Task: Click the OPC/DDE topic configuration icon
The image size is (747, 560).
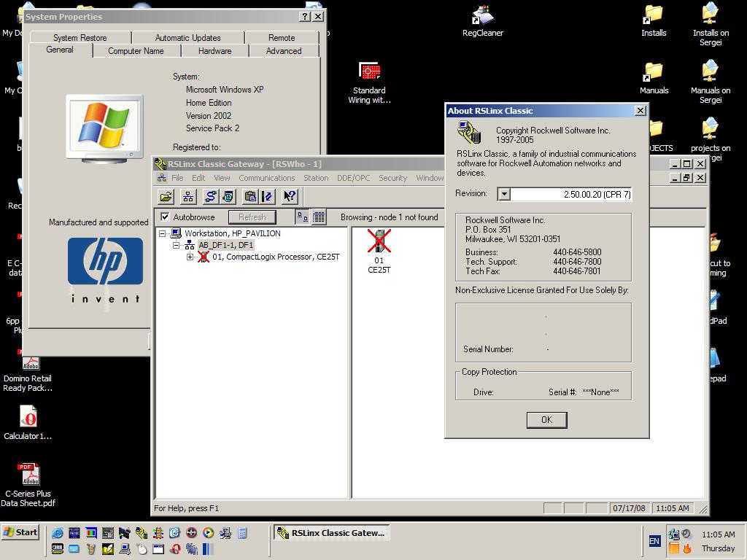Action: (267, 196)
